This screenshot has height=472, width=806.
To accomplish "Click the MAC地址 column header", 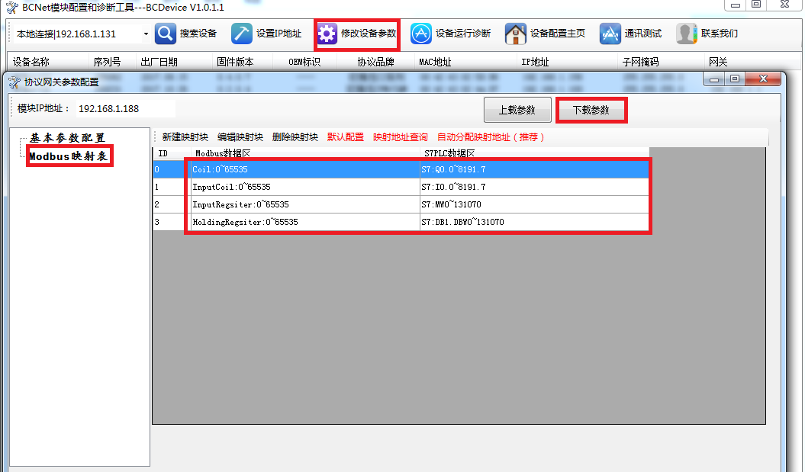I will tap(465, 62).
